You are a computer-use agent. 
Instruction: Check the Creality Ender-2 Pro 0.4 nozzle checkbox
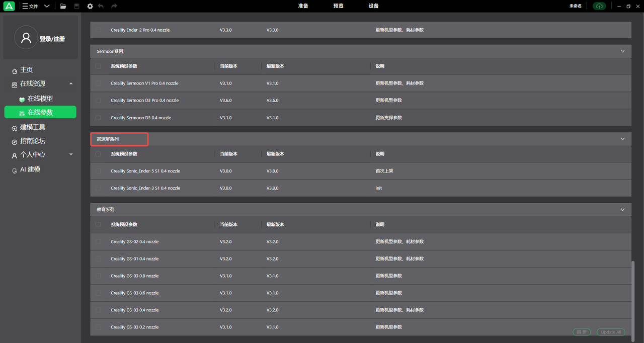98,30
